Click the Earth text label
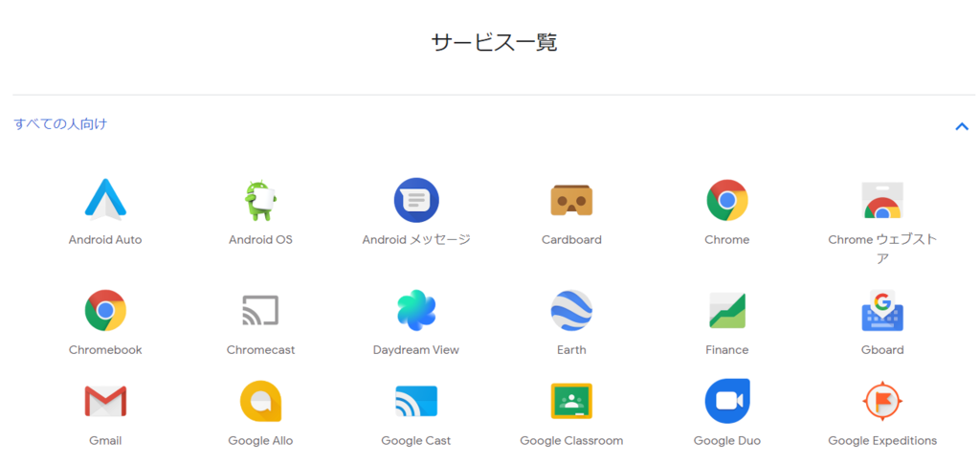980x464 pixels. click(x=571, y=350)
